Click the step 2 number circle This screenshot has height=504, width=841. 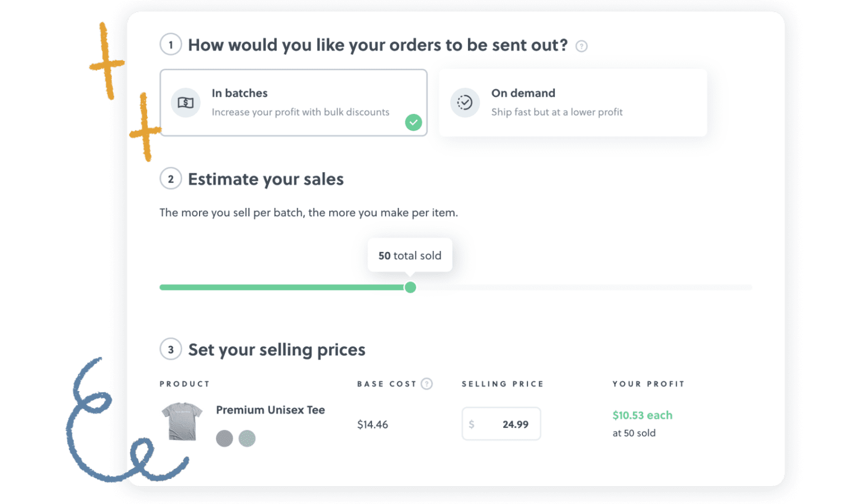tap(171, 179)
